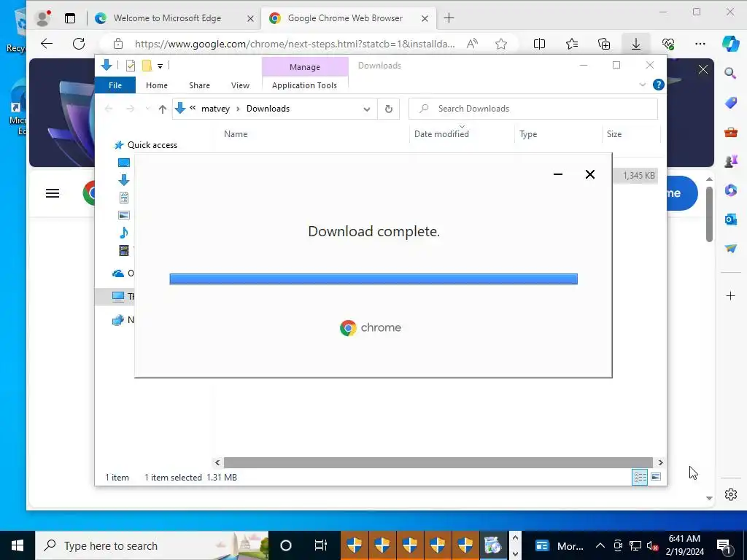The height and width of the screenshot is (560, 747).
Task: Open sidebar Outlook icon
Action: 730,219
